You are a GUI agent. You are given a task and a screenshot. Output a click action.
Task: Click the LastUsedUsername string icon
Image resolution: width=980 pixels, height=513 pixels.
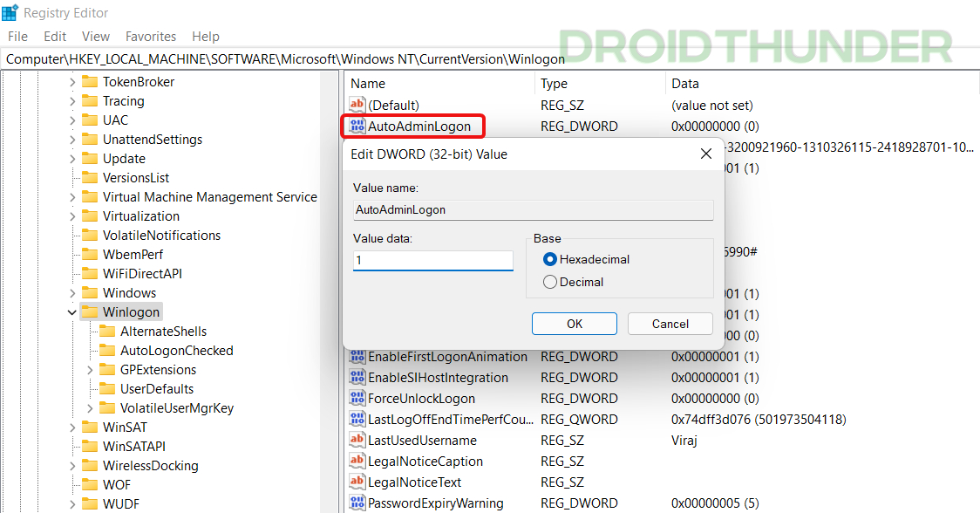coord(357,440)
